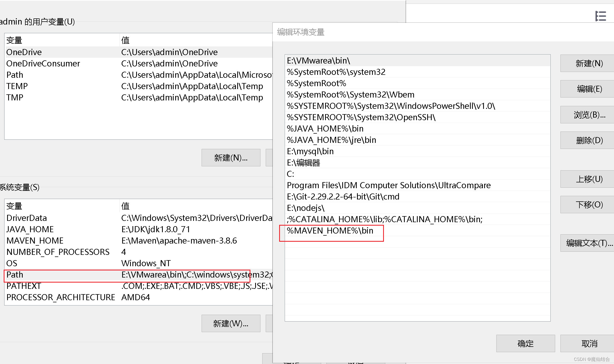Select the user Path variable row

(x=139, y=75)
